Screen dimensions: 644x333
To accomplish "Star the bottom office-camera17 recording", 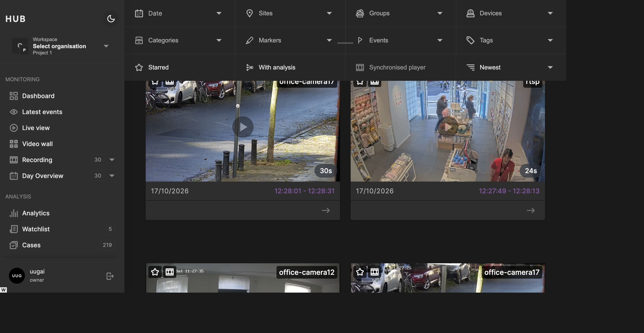I will click(x=360, y=272).
